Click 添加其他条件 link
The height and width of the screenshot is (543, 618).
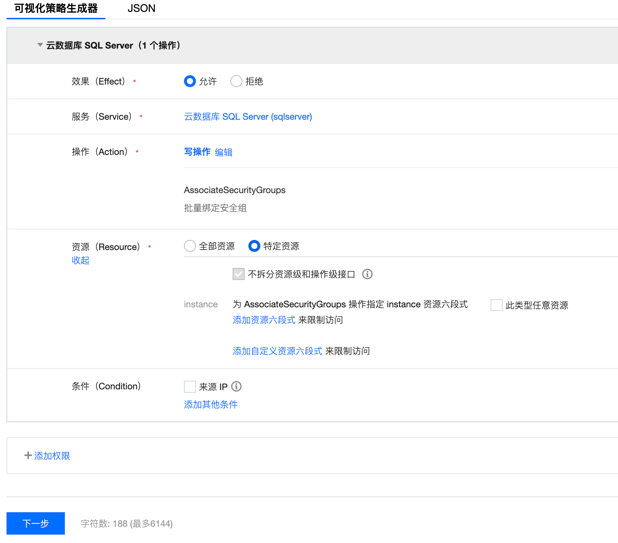(210, 405)
